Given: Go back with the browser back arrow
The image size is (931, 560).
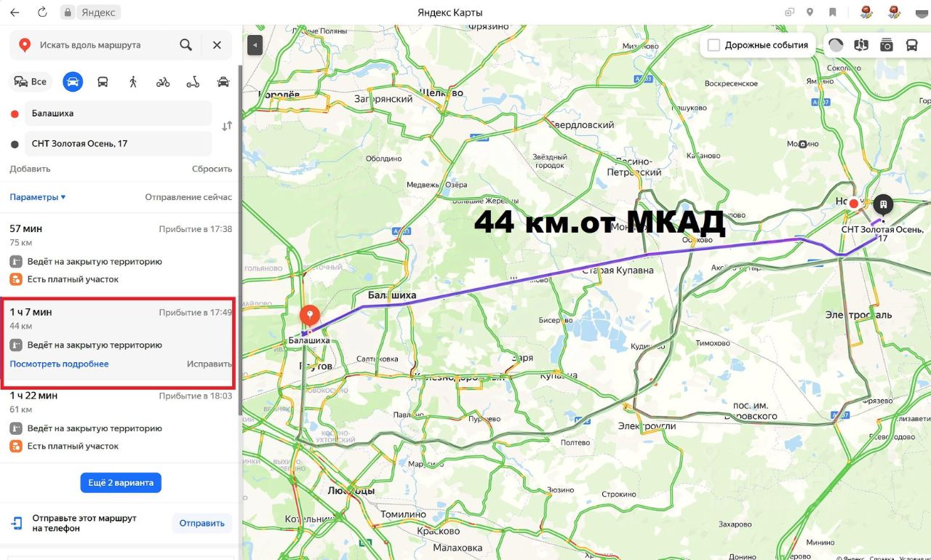Looking at the screenshot, I should pos(15,12).
